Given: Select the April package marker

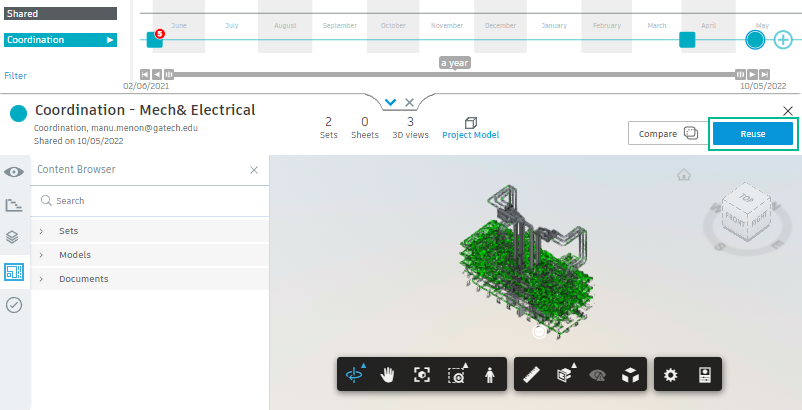Looking at the screenshot, I should (x=687, y=39).
